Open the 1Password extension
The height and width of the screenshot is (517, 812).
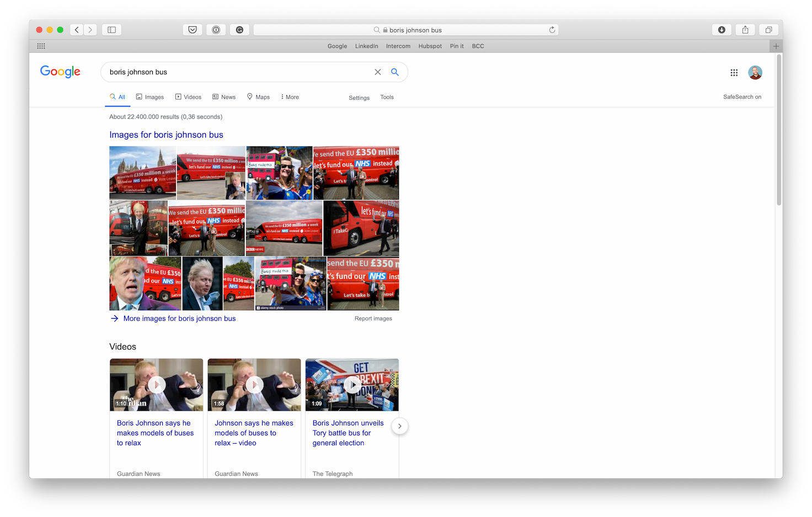point(216,29)
